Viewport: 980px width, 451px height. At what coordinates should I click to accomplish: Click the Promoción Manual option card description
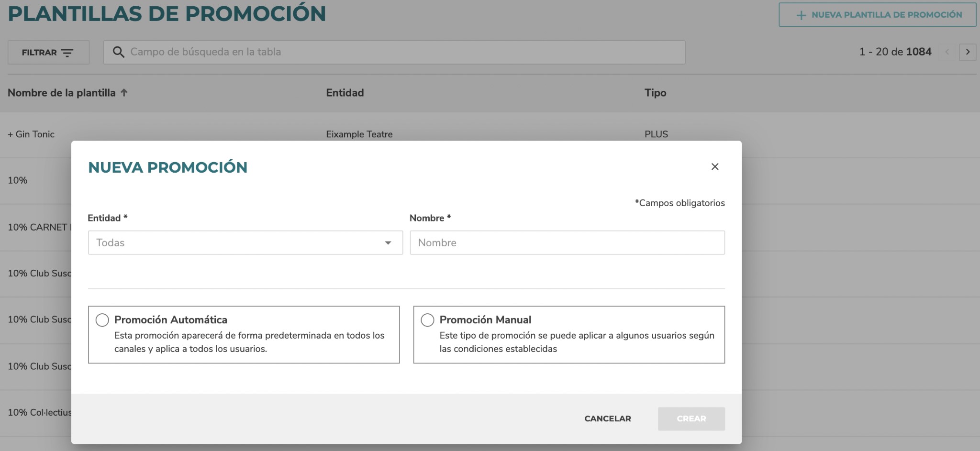(x=576, y=342)
